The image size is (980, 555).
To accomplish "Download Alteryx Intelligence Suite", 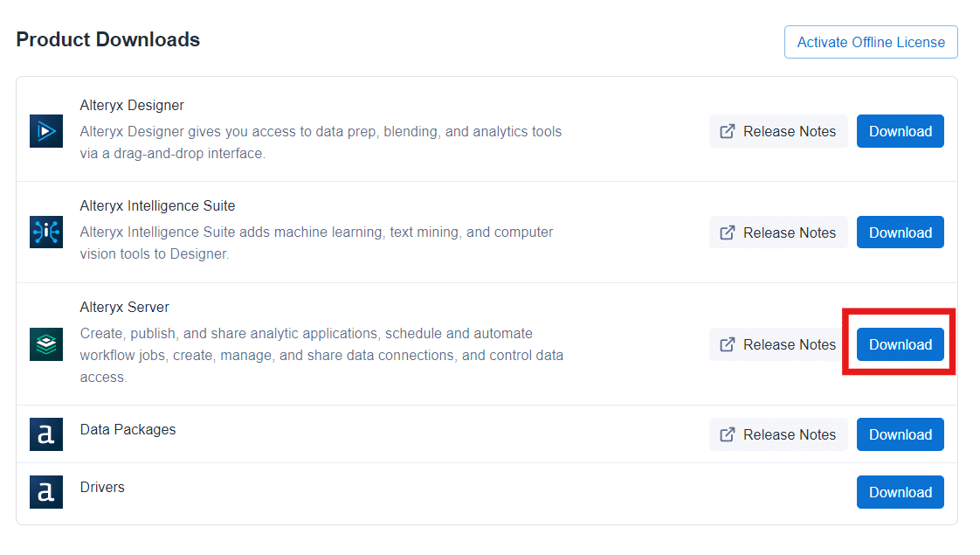I will click(x=900, y=232).
